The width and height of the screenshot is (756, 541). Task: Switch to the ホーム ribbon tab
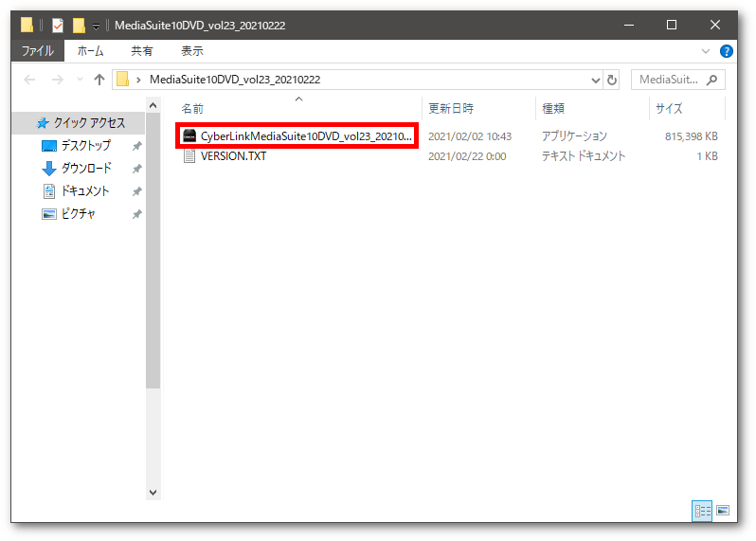[90, 50]
